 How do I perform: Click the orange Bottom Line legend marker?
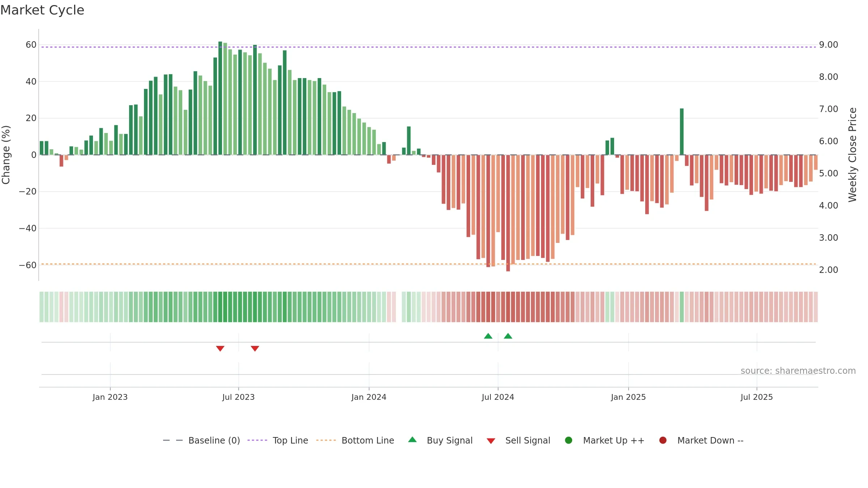[326, 440]
